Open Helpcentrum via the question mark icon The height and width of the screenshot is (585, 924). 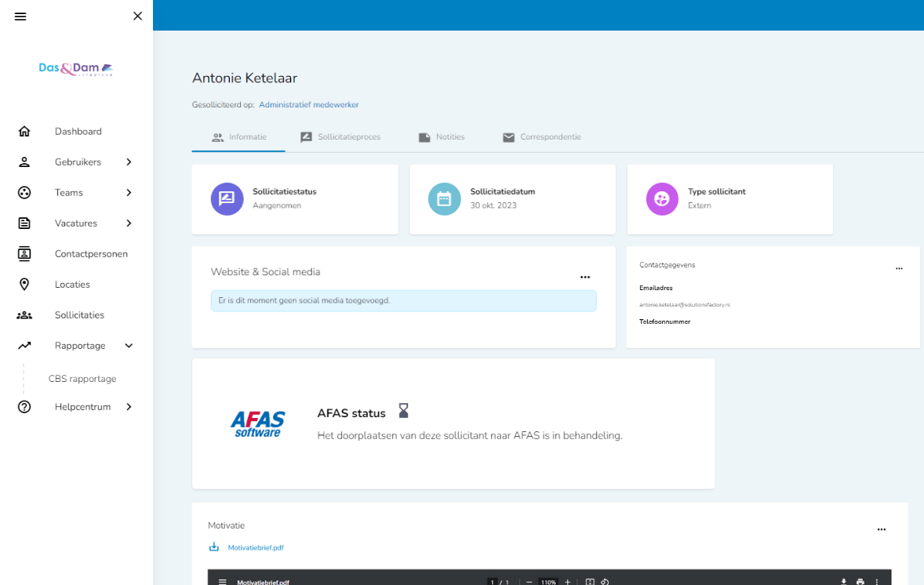pyautogui.click(x=24, y=406)
